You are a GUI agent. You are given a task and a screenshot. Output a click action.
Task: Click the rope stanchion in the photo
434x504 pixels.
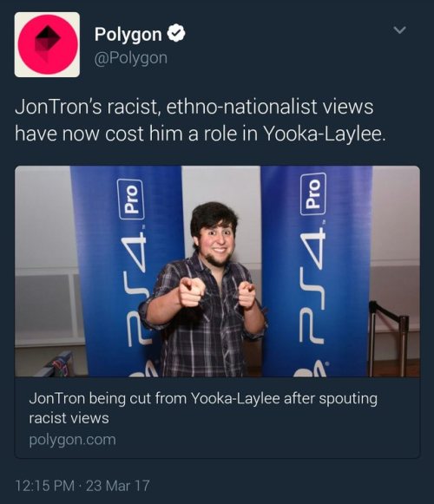[x=387, y=337]
